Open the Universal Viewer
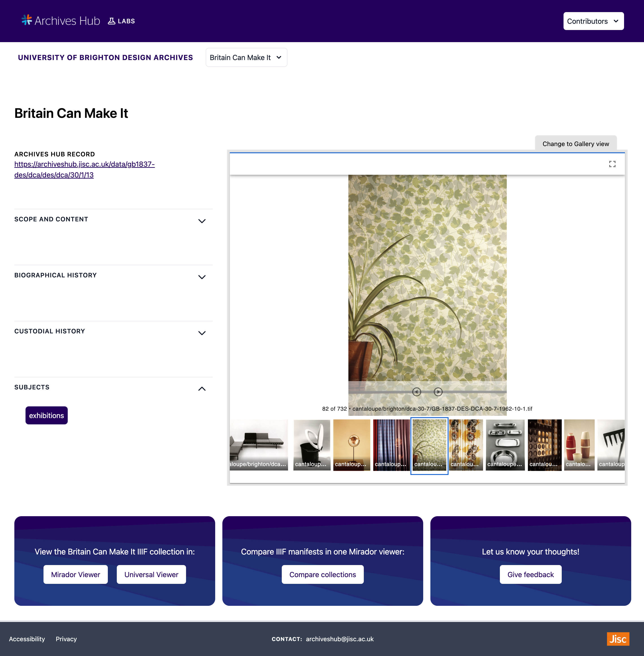Image resolution: width=644 pixels, height=656 pixels. tap(152, 574)
